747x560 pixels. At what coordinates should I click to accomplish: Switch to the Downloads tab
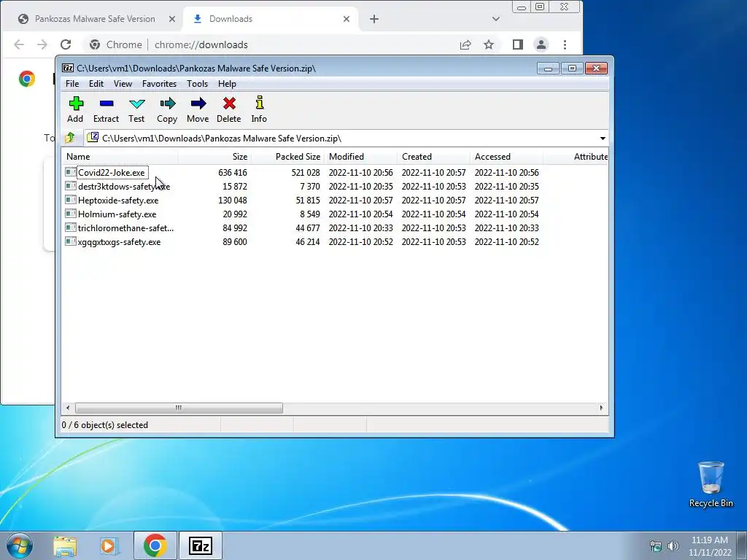pos(270,19)
